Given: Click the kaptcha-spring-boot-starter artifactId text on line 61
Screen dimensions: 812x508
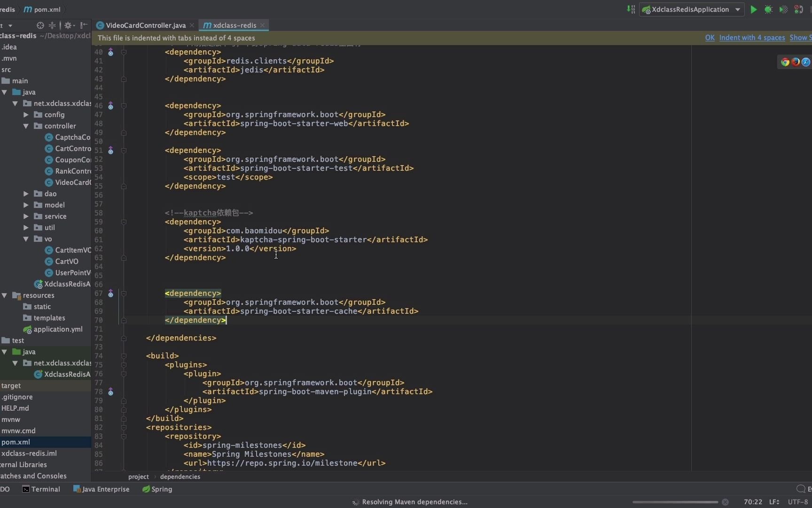Looking at the screenshot, I should pyautogui.click(x=303, y=240).
